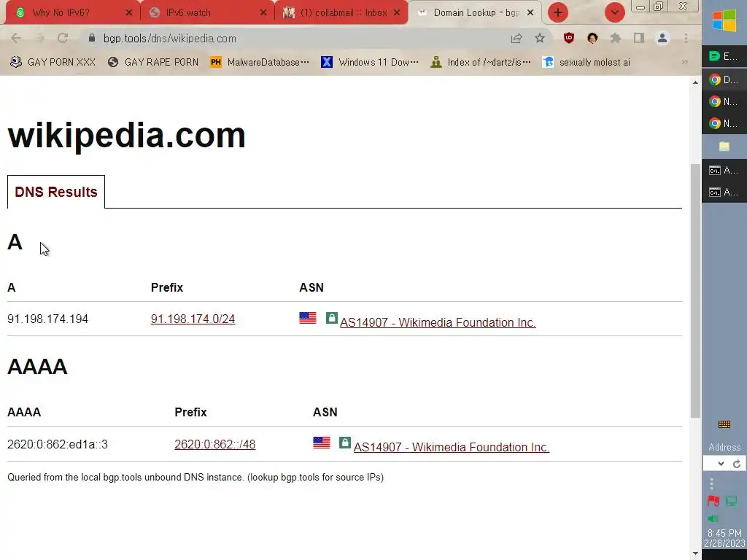747x560 pixels.
Task: Show hidden bookmarks with the double chevron
Action: 684,62
